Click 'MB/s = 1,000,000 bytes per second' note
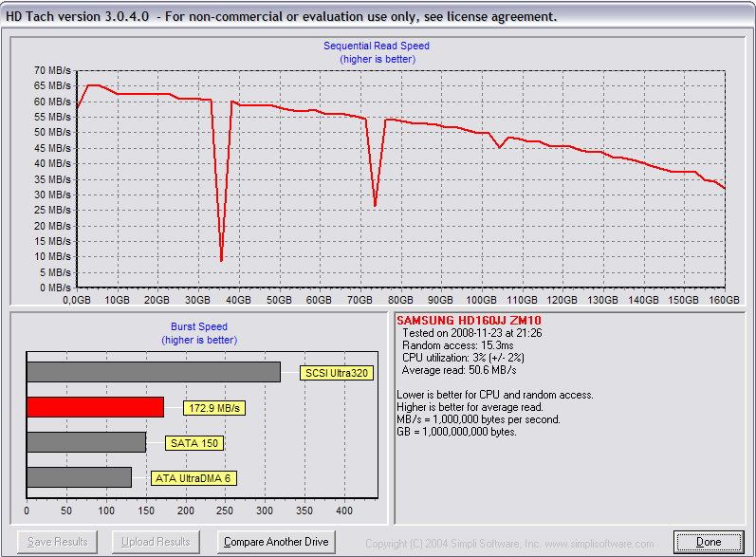Viewport: 756px width, 557px height. (x=478, y=419)
